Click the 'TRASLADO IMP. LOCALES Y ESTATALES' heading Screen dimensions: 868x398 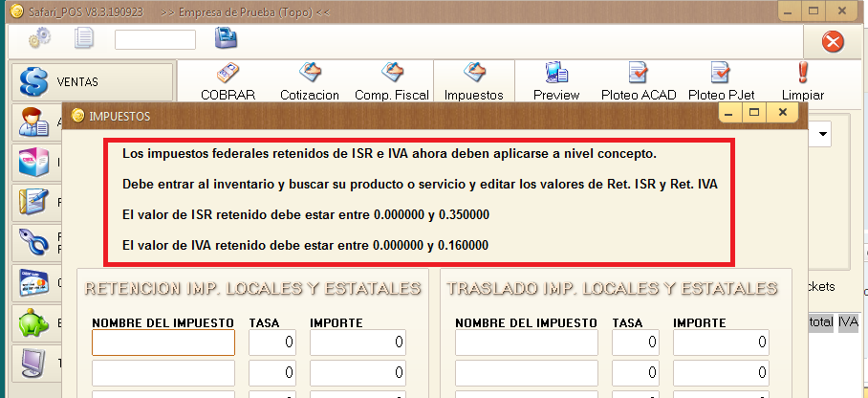point(612,288)
